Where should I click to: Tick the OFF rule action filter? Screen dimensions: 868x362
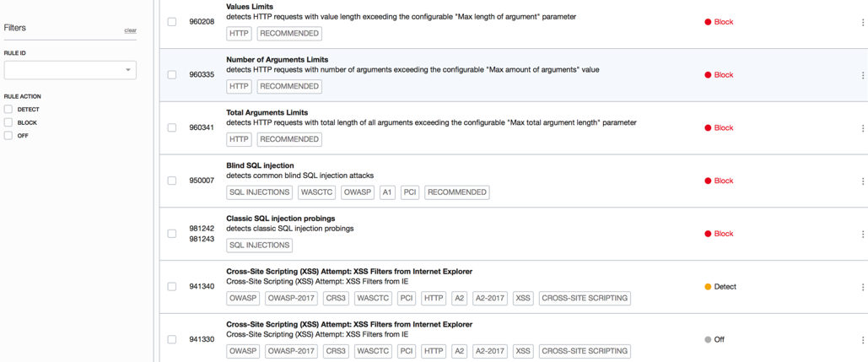click(8, 135)
